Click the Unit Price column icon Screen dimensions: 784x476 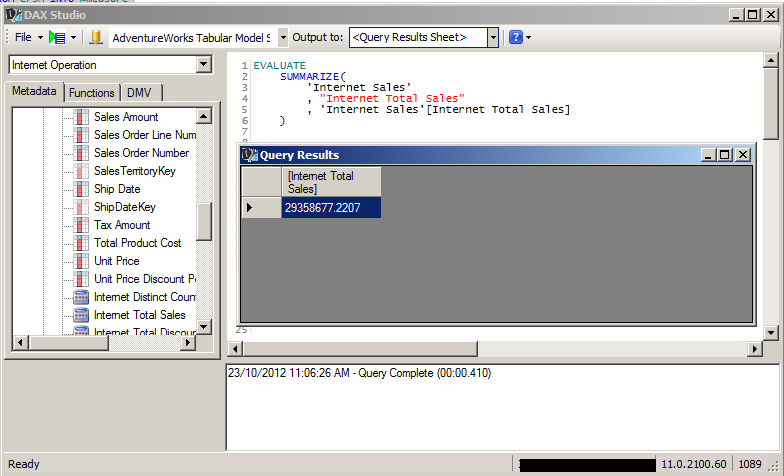pos(81,261)
